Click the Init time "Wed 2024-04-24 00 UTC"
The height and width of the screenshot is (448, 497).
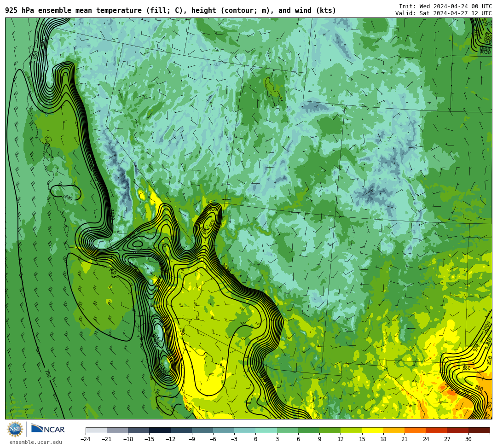click(x=456, y=6)
